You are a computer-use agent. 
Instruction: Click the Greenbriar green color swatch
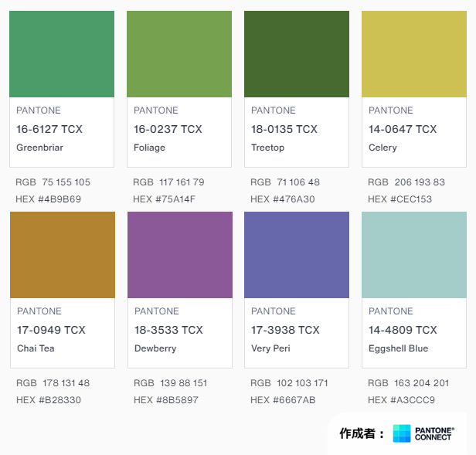62,54
